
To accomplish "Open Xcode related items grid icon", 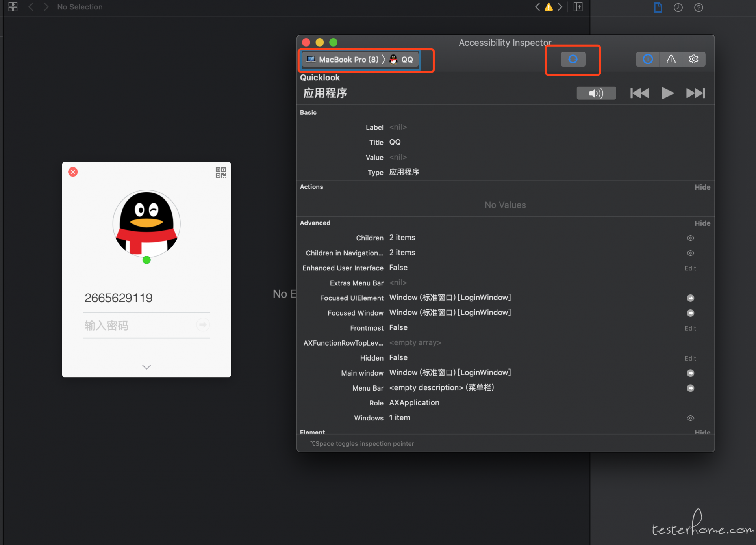I will [x=13, y=7].
